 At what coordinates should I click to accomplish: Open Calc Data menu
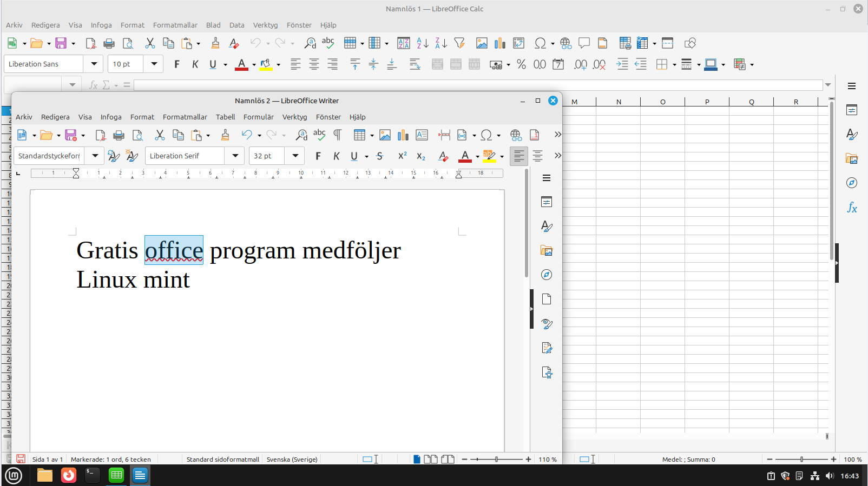pos(237,25)
